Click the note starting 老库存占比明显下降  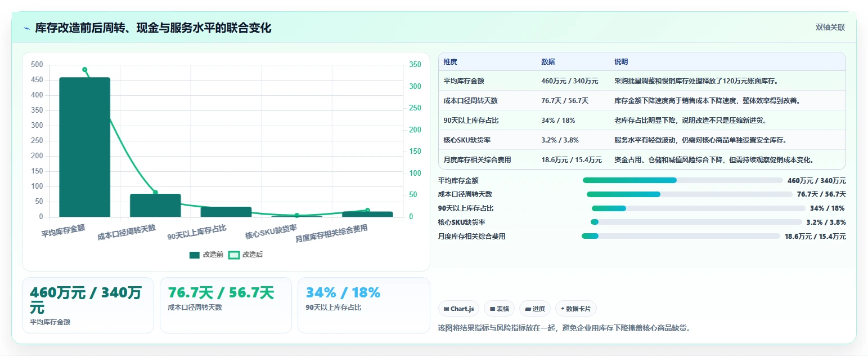coord(690,121)
